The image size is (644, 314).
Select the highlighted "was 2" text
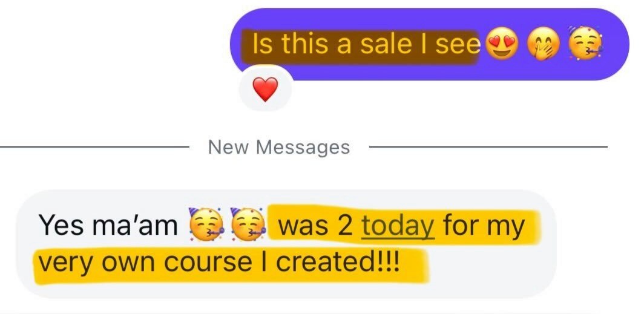click(314, 226)
